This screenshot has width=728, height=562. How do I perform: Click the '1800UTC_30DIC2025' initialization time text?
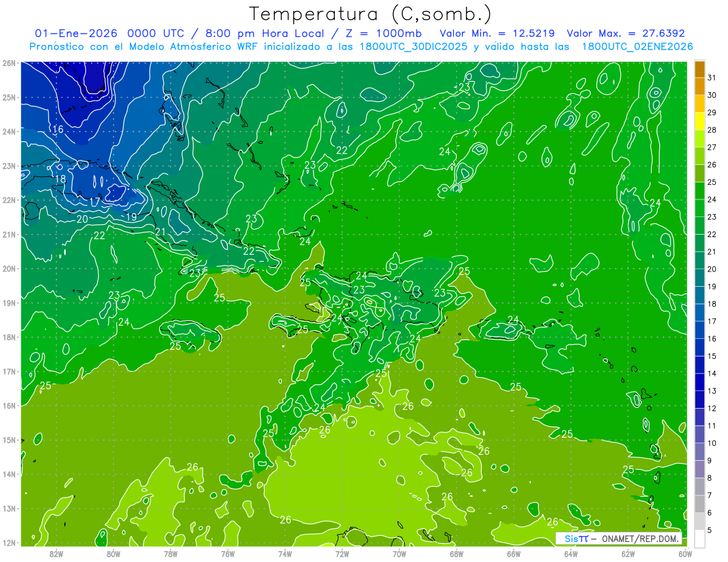(x=413, y=47)
